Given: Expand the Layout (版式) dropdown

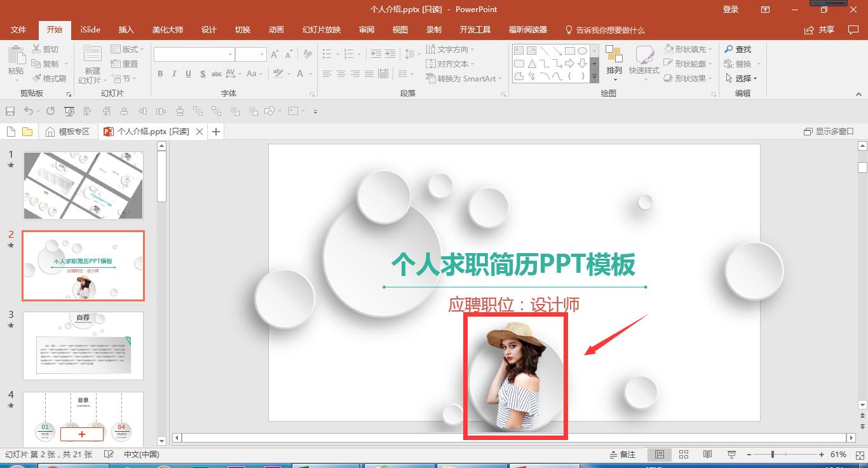Looking at the screenshot, I should click(127, 49).
